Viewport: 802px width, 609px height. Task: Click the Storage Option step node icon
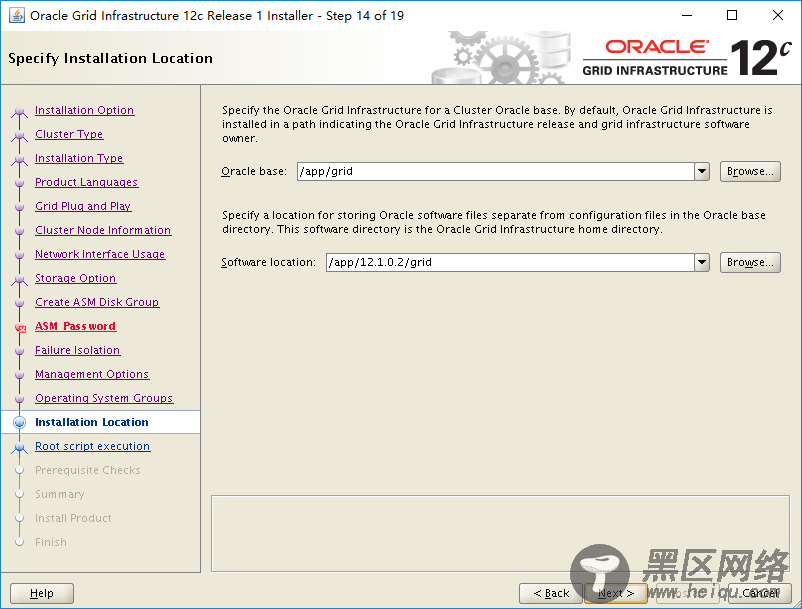coord(19,279)
